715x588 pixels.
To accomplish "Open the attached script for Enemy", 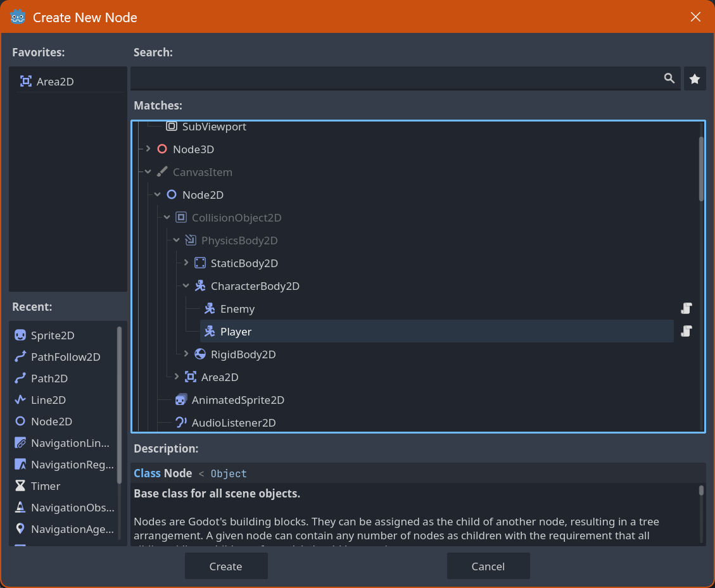I will click(686, 308).
